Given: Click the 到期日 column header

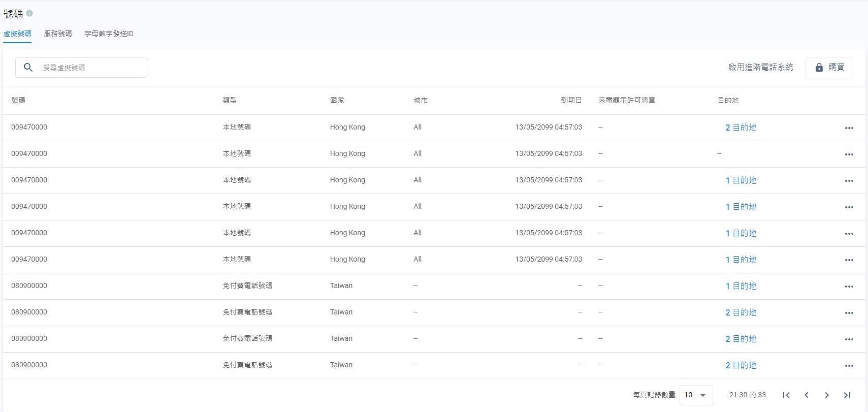Looking at the screenshot, I should pos(571,101).
